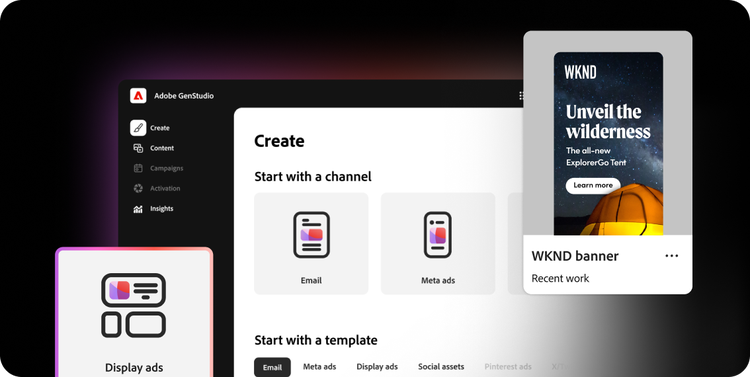Open the Campaigns calendar icon

(138, 168)
